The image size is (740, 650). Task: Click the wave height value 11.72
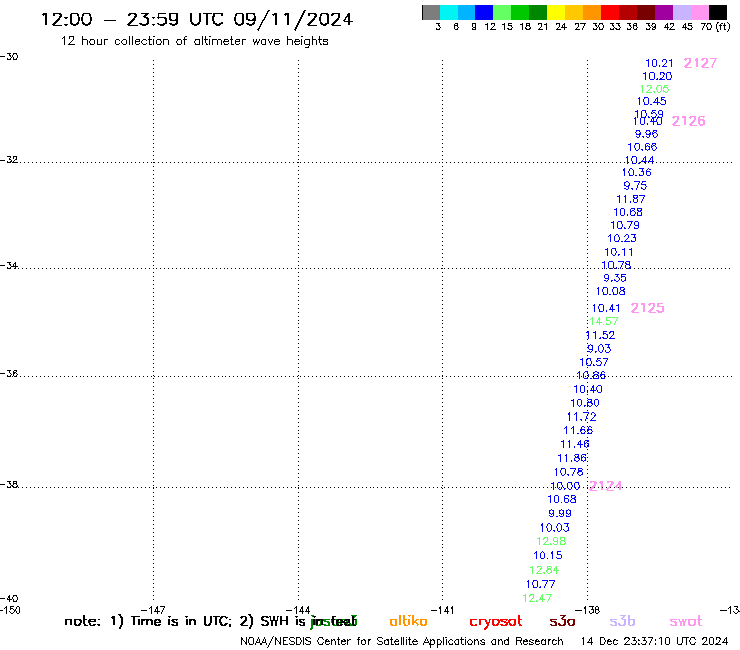click(x=581, y=417)
